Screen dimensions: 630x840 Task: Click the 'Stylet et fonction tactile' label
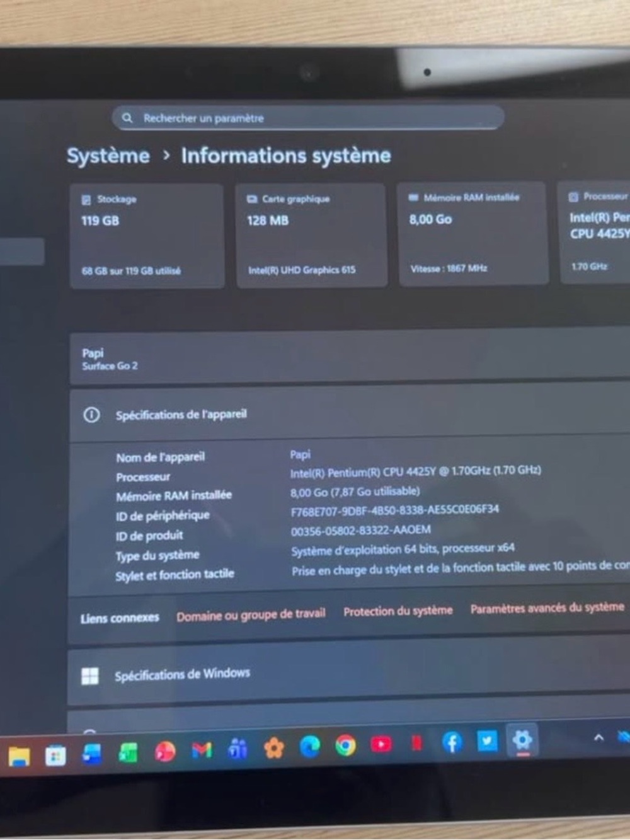coord(175,575)
